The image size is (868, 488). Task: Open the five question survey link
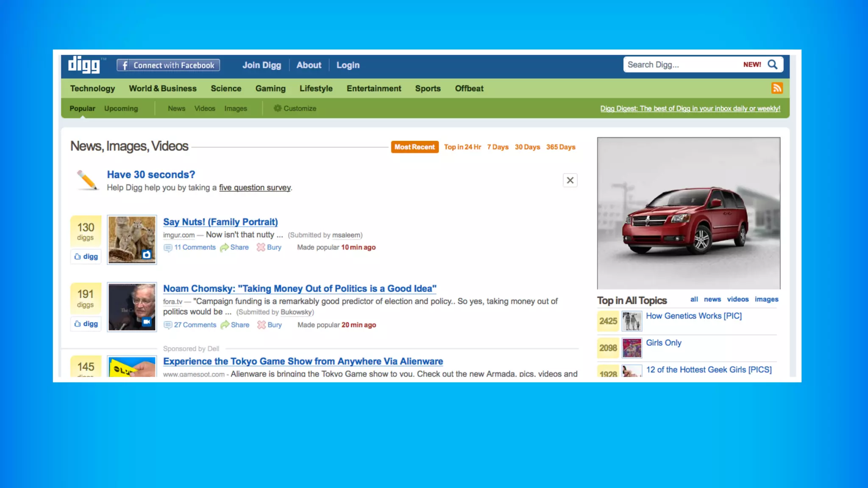pyautogui.click(x=255, y=188)
